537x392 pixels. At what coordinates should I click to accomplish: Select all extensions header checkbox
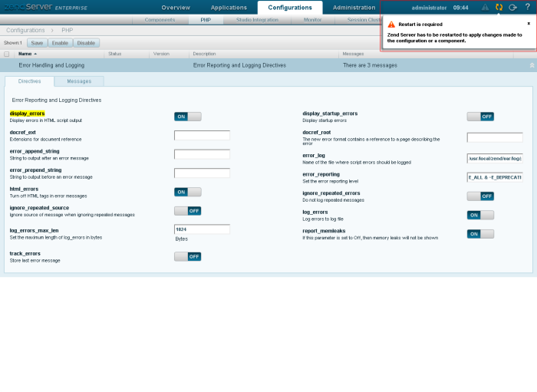7,54
